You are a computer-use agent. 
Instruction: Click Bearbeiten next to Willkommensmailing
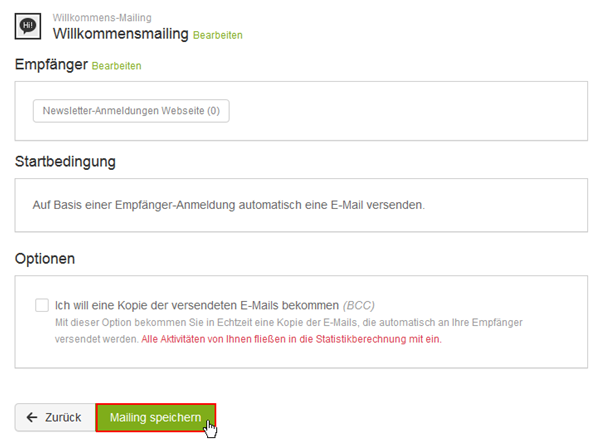(218, 35)
